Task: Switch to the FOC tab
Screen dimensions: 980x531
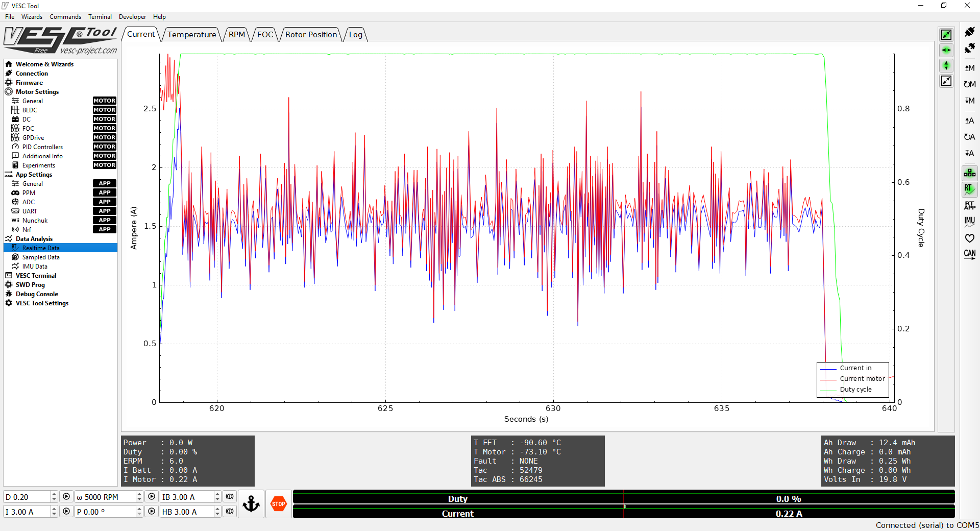Action: 265,34
